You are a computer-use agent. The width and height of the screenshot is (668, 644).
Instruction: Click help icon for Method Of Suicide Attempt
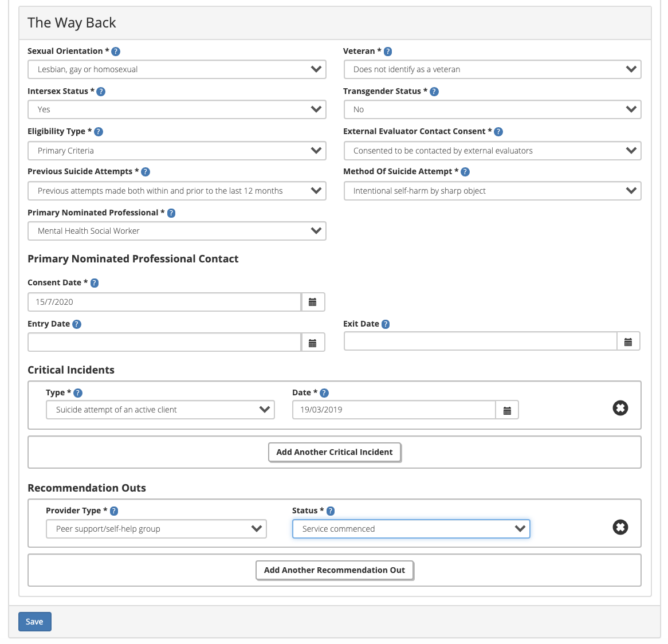[x=465, y=172]
